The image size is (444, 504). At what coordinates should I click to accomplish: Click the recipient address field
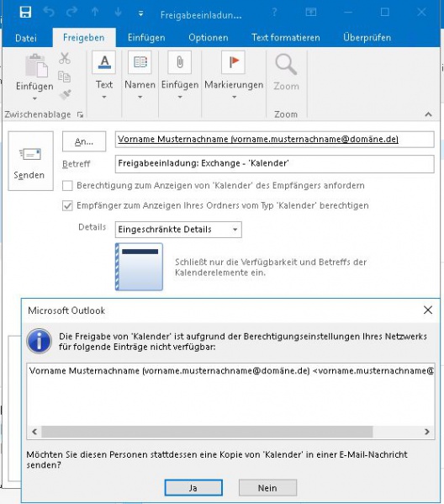click(275, 140)
